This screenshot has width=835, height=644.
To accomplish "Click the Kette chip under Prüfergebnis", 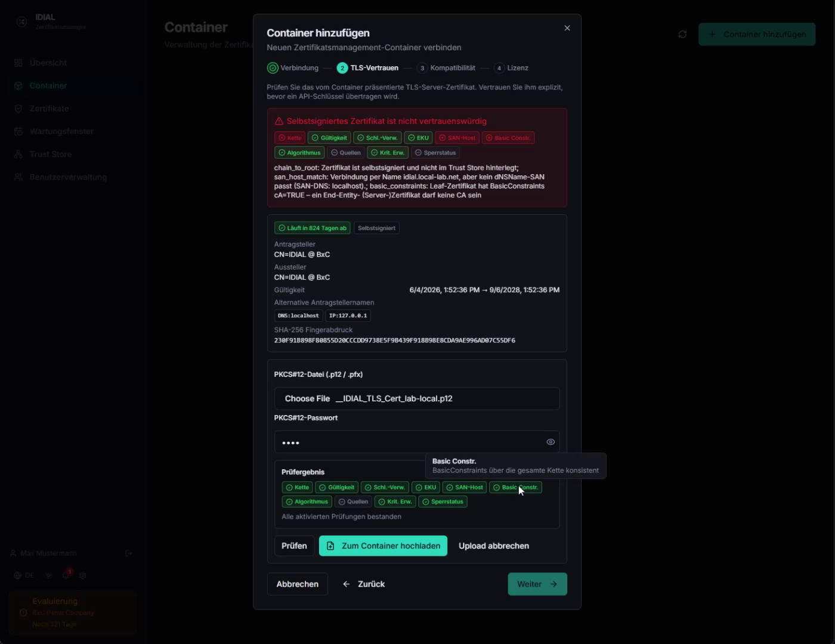I will tap(297, 487).
